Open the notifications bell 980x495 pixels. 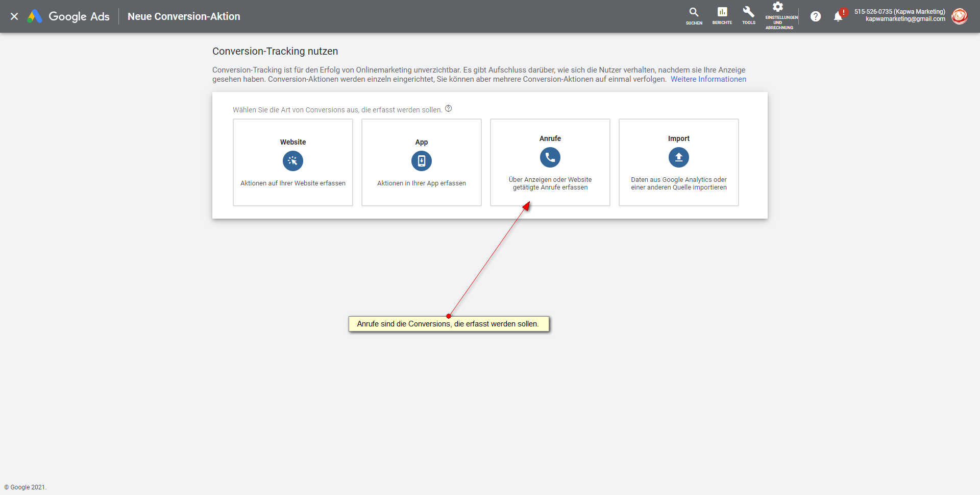tap(838, 16)
